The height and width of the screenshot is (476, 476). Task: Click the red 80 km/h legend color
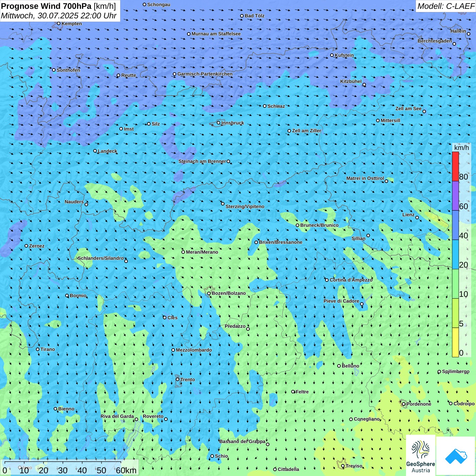455,167
